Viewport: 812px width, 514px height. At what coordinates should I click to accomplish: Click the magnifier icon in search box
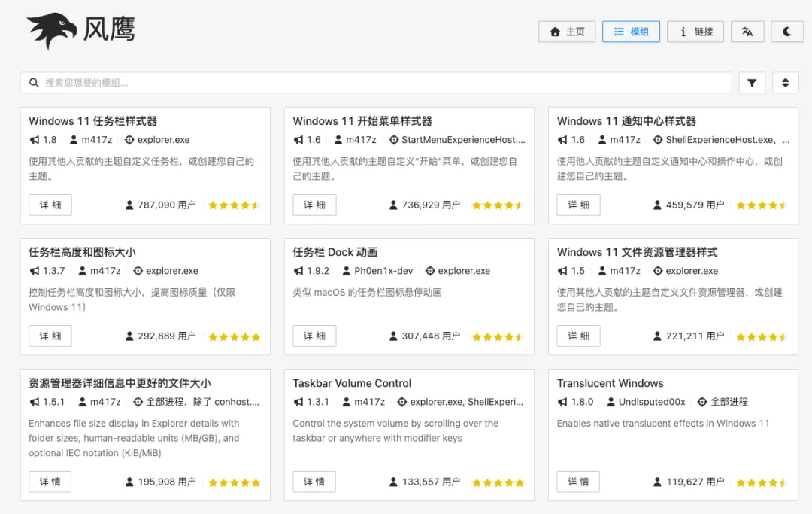tap(34, 82)
